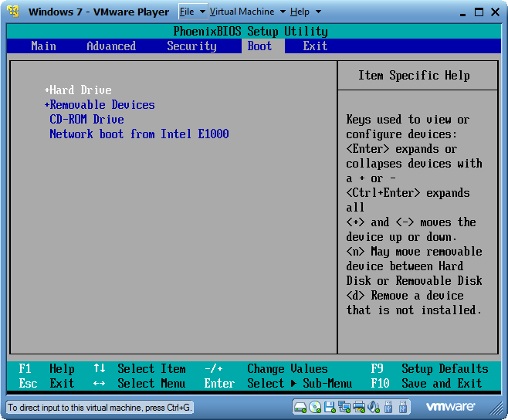508x420 pixels.
Task: Switch to the Security BIOS tab
Action: [191, 46]
